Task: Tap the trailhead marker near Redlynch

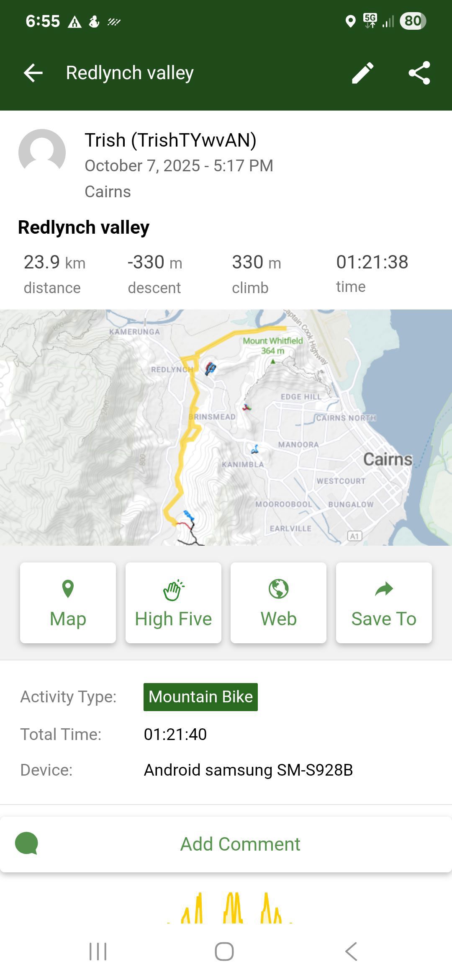Action: point(210,369)
